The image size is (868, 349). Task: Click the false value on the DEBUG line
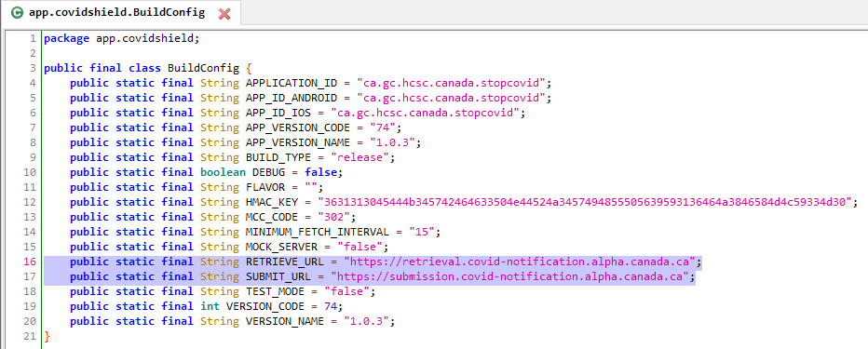pos(320,172)
